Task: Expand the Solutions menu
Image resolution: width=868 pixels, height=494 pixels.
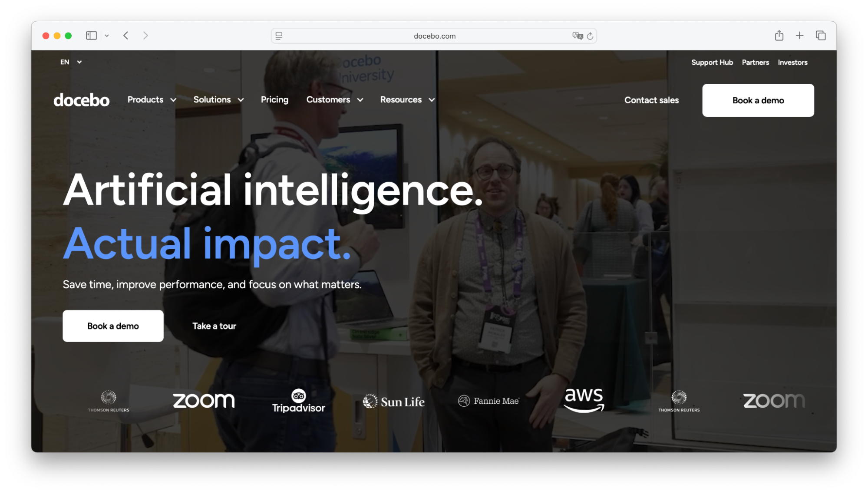Action: (218, 100)
